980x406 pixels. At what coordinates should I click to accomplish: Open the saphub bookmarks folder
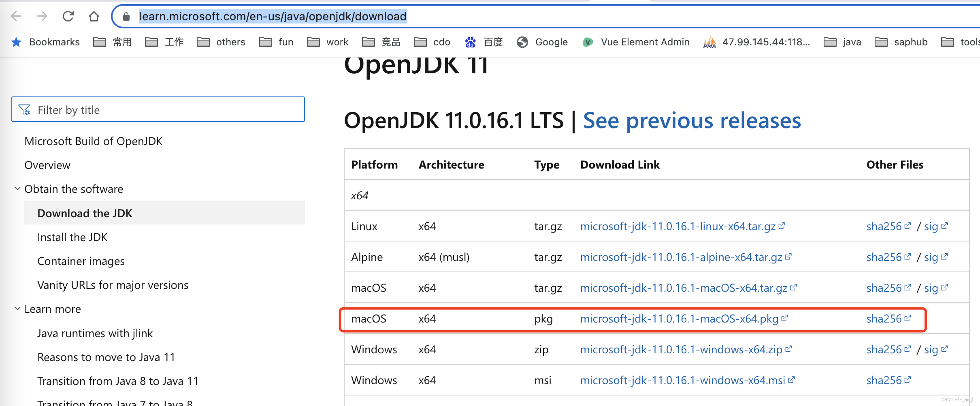click(901, 42)
